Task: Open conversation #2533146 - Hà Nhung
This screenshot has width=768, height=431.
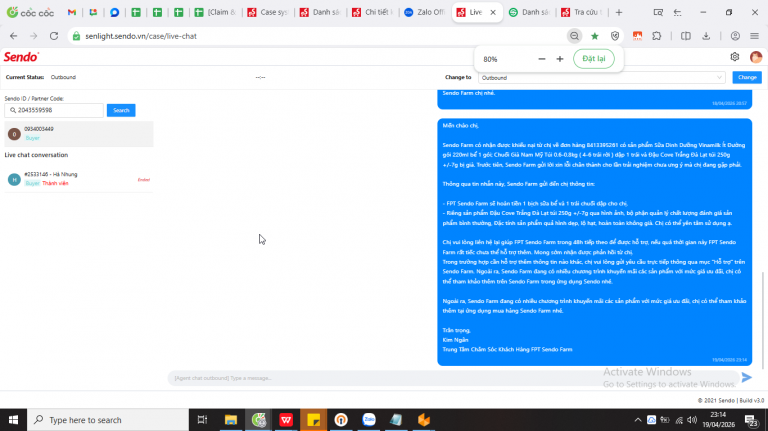Action: (x=79, y=179)
